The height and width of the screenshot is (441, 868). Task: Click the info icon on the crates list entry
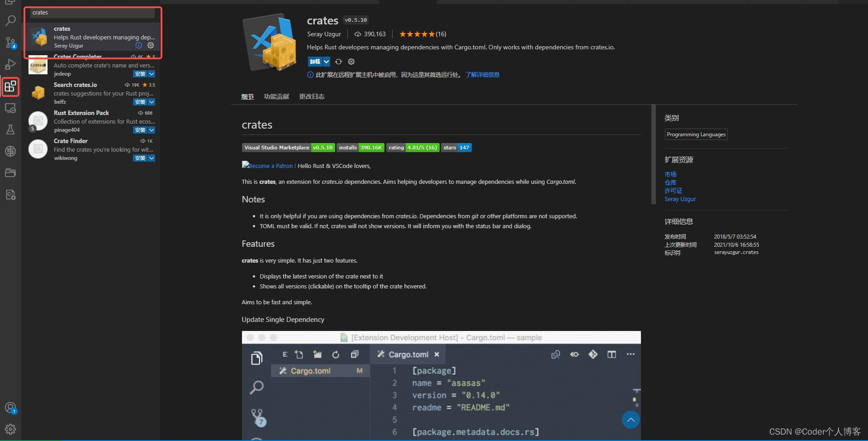click(138, 45)
